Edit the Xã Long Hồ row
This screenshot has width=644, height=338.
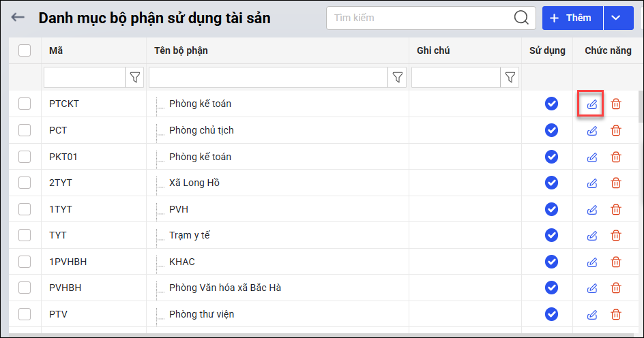(592, 183)
